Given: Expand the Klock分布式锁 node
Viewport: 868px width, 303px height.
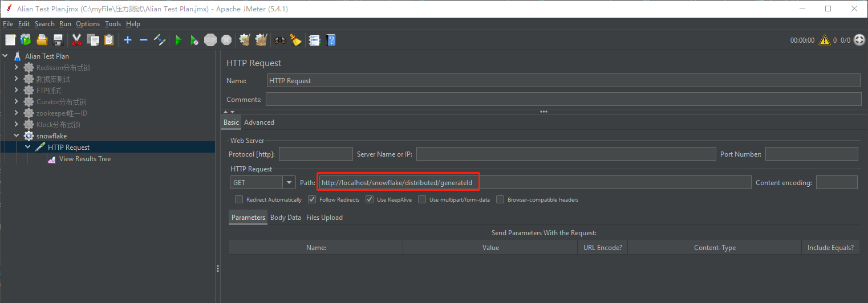Looking at the screenshot, I should pos(17,125).
